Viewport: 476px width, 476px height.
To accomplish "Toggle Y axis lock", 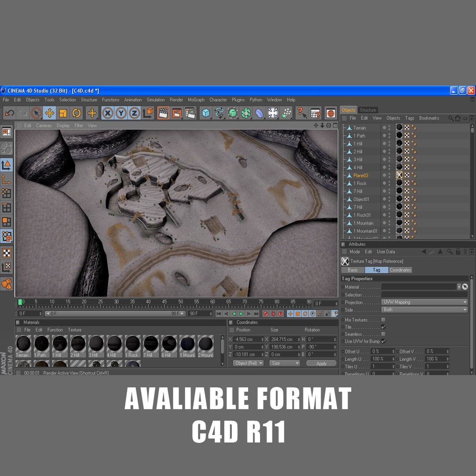I will coord(121,113).
